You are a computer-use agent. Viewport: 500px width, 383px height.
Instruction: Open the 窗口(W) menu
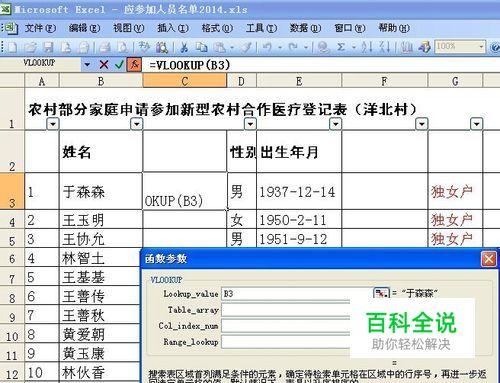pos(350,28)
